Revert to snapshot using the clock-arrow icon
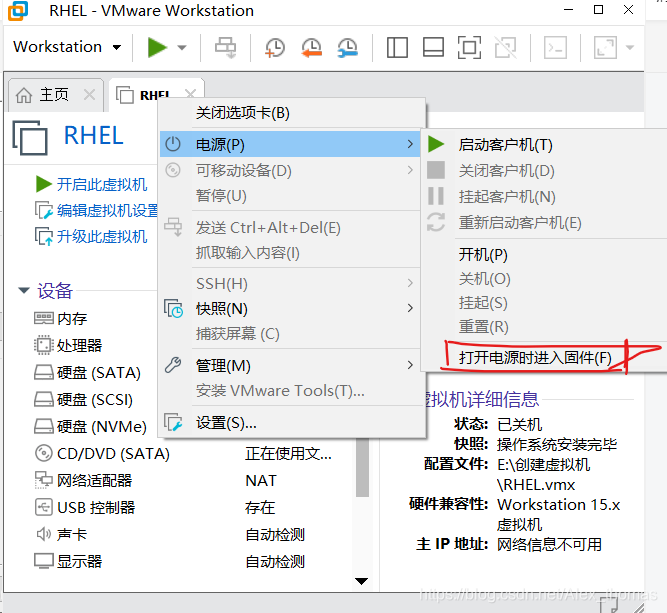Viewport: 667px width, 613px height. point(312,47)
